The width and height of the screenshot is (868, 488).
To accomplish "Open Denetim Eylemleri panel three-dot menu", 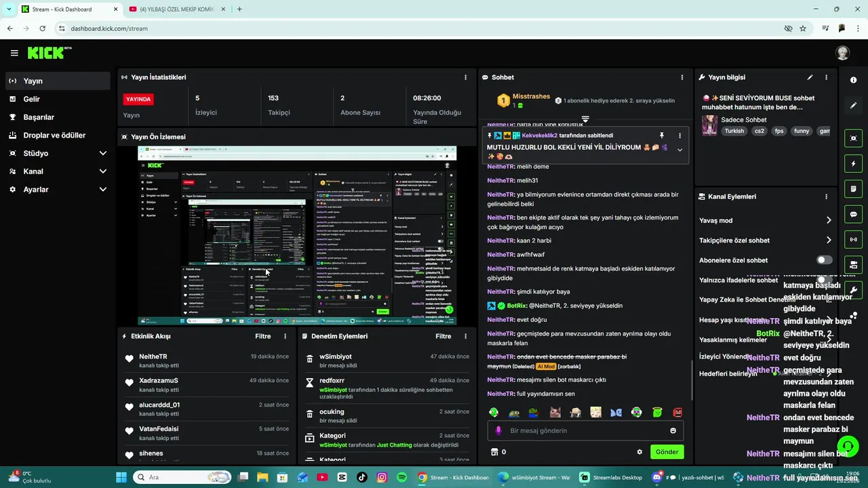I will [465, 336].
